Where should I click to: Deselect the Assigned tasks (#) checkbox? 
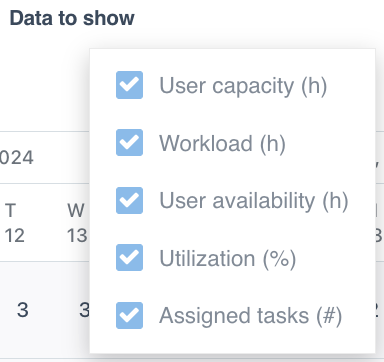click(x=129, y=315)
